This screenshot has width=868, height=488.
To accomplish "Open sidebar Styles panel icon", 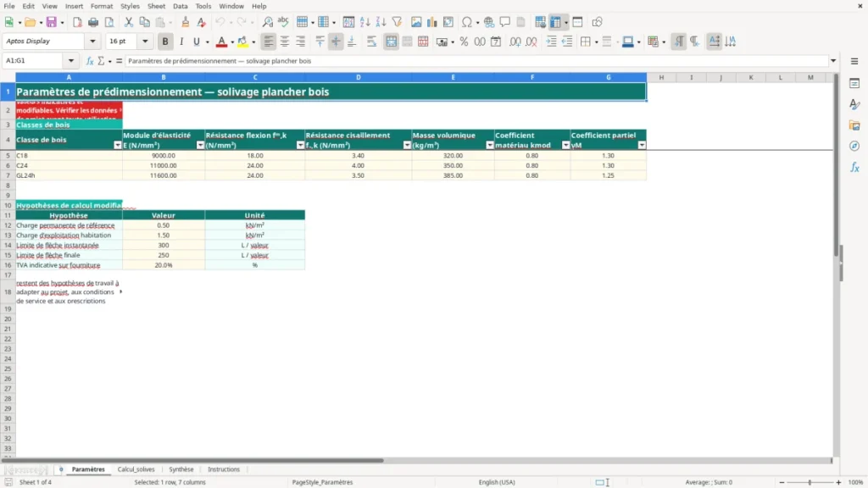I will 854,104.
